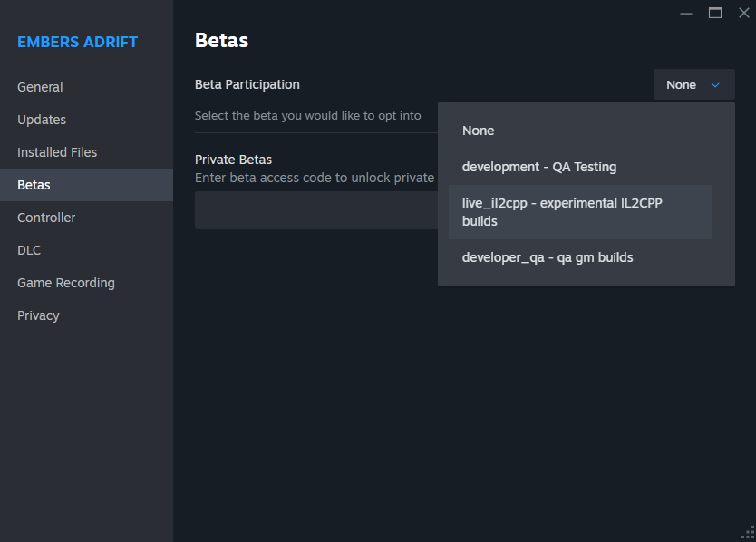Minimize the properties window
The width and height of the screenshot is (756, 542).
pyautogui.click(x=687, y=13)
